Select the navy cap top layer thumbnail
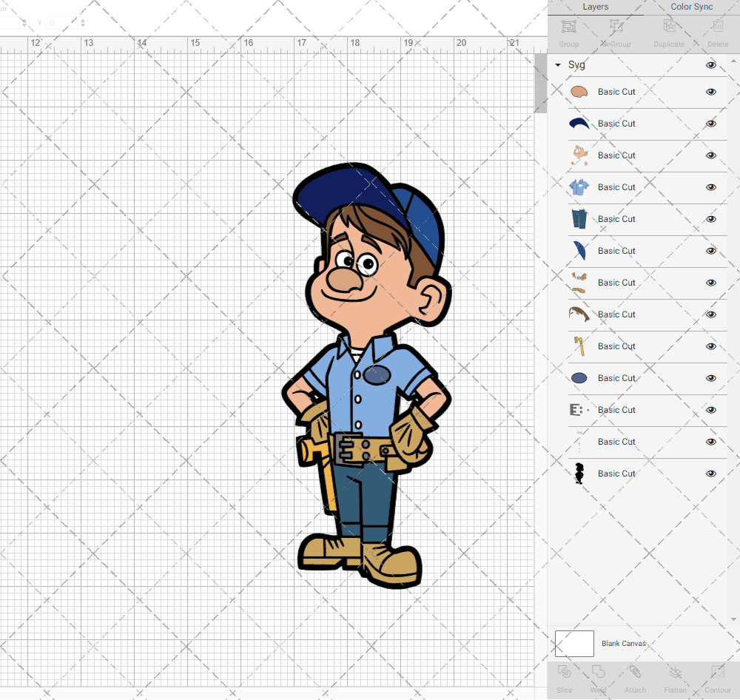This screenshot has width=740, height=700. 579,123
